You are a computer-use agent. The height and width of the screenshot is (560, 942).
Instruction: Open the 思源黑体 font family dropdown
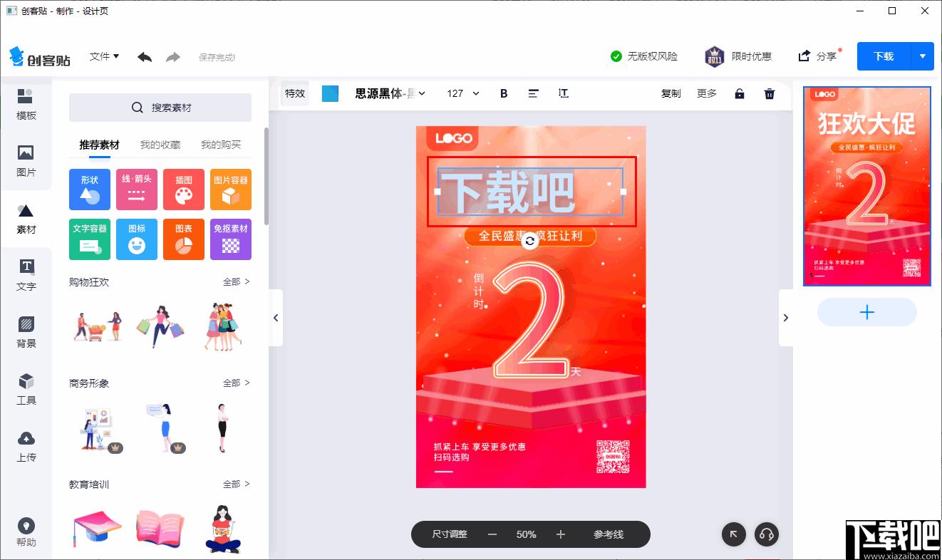pyautogui.click(x=390, y=93)
